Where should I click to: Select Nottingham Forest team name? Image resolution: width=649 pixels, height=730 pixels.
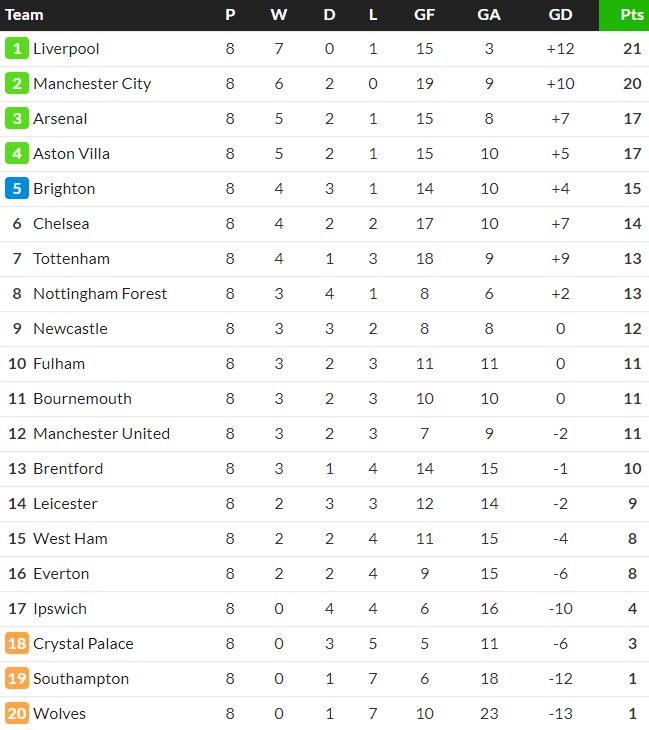pos(100,293)
